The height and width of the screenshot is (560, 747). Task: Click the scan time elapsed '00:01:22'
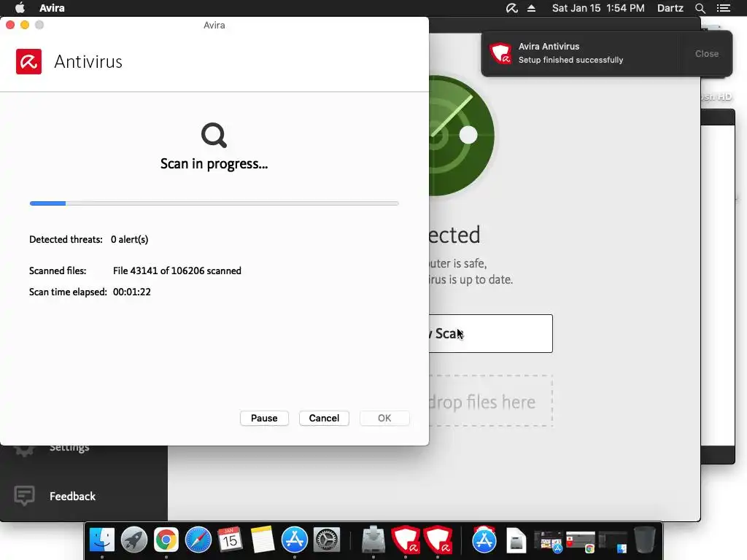click(132, 292)
